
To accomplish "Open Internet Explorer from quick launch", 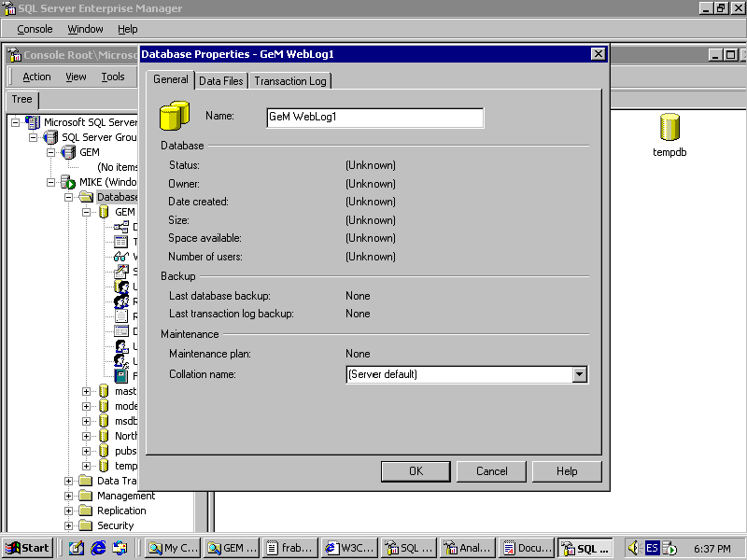I will click(x=98, y=548).
